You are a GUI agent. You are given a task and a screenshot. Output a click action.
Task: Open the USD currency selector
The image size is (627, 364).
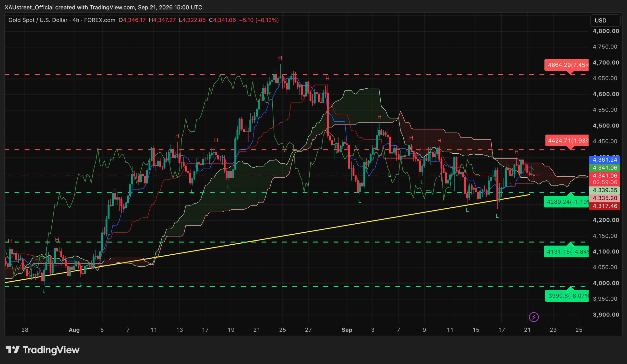[x=605, y=20]
